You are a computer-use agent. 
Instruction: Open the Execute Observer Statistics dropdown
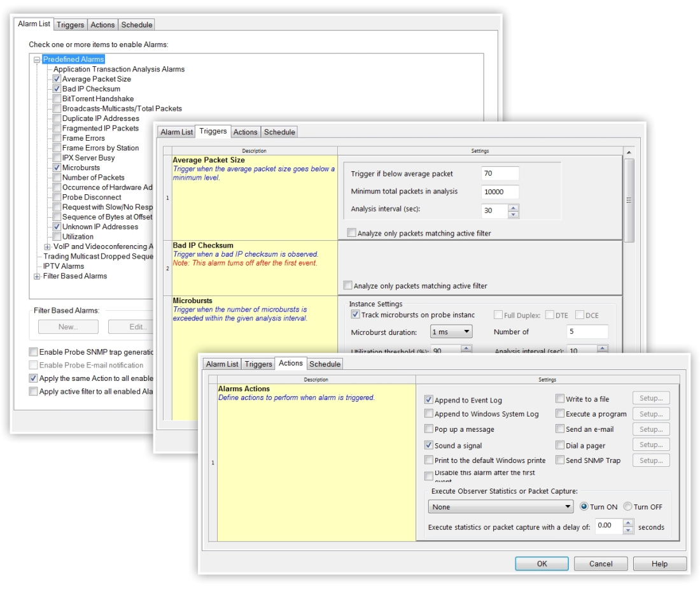501,507
